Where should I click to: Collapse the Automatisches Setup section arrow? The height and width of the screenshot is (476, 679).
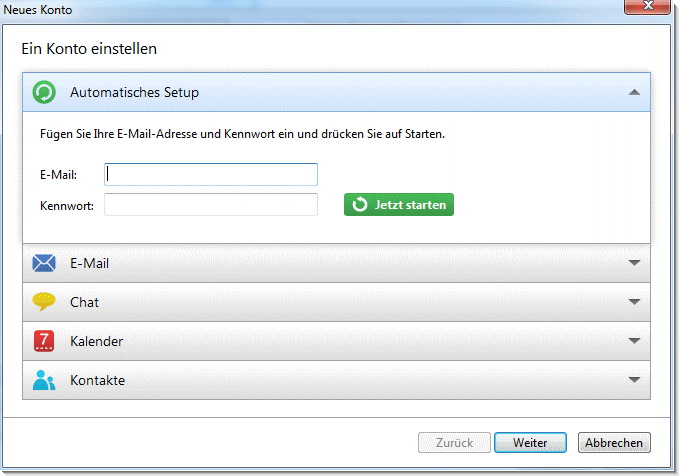tap(634, 92)
